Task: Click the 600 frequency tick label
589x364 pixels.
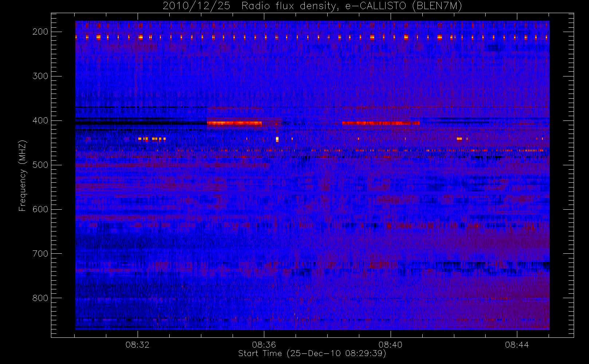Action: click(x=40, y=209)
